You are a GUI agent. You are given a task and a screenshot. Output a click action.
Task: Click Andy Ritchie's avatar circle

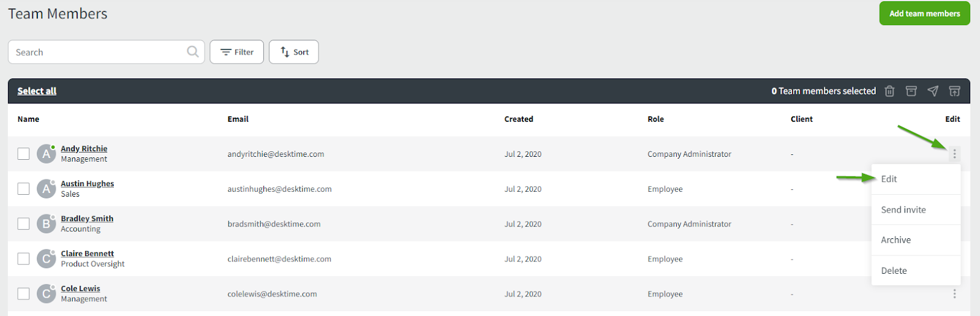[x=46, y=154]
